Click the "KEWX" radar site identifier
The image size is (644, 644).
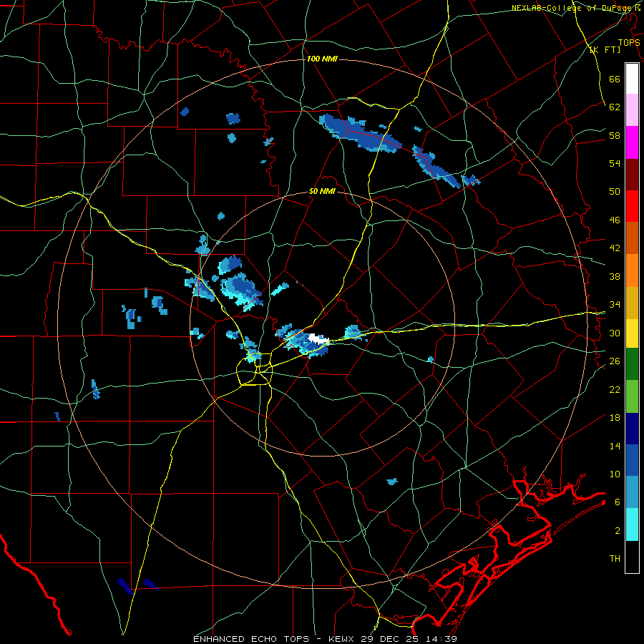(x=342, y=639)
